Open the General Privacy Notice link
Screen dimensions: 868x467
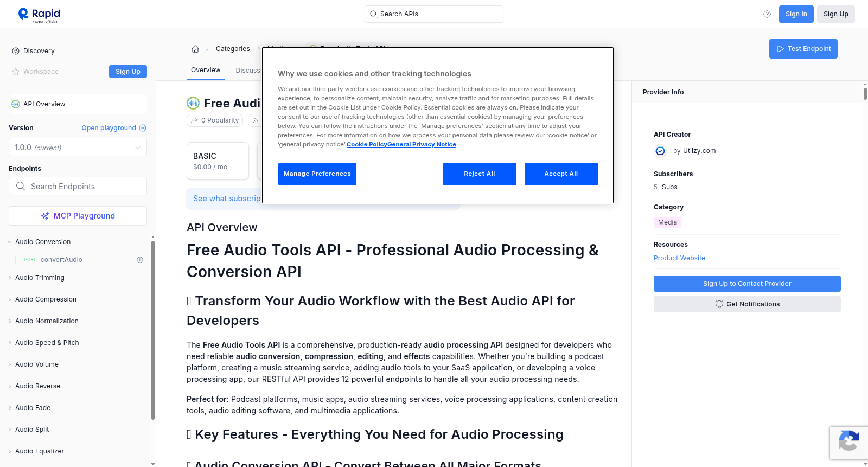422,144
